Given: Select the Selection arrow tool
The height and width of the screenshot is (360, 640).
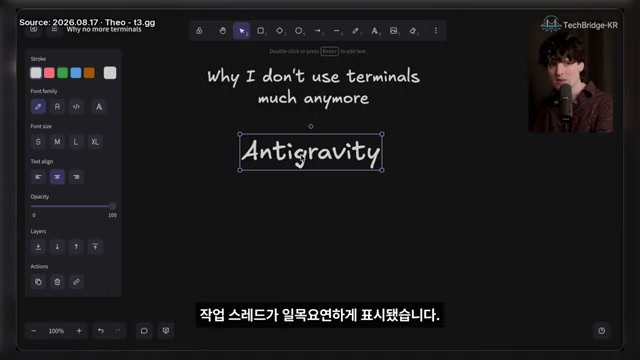Looking at the screenshot, I should 242,31.
